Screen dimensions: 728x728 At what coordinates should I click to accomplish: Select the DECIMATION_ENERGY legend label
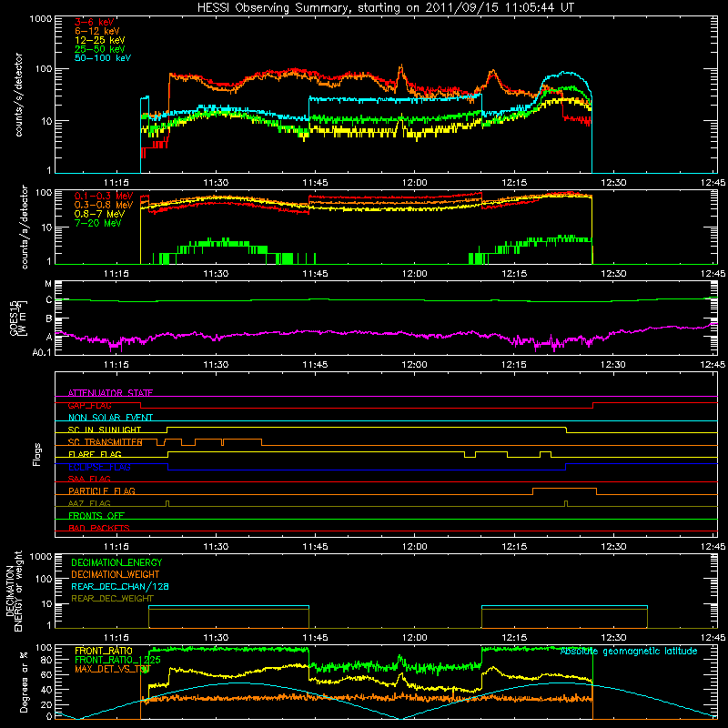pos(116,562)
